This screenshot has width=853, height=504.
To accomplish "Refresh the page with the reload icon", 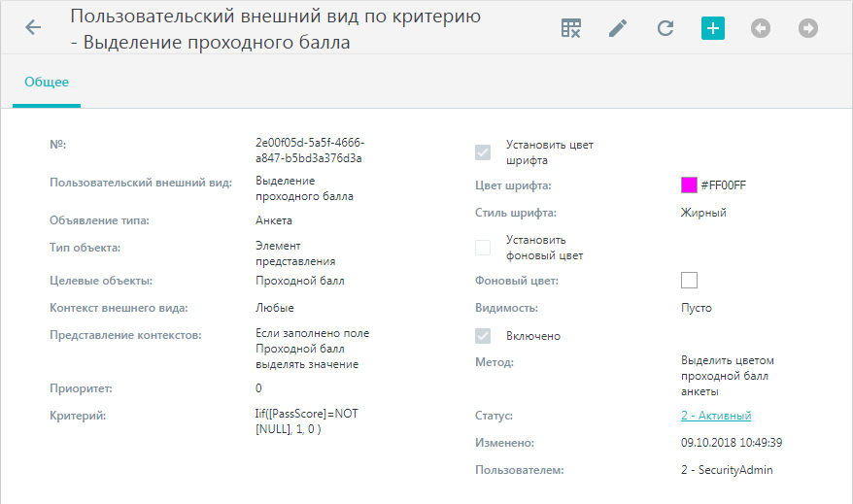I will tap(665, 28).
